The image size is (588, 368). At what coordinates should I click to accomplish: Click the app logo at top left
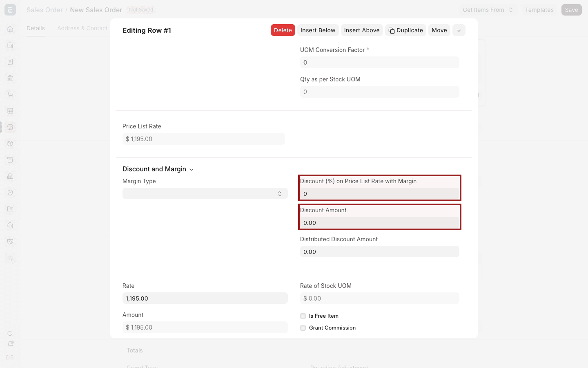[x=10, y=10]
